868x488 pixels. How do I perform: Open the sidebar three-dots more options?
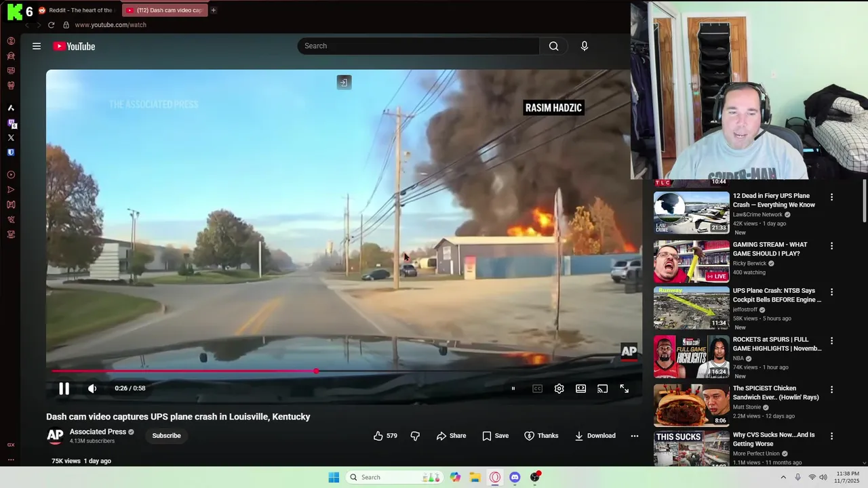point(11,460)
